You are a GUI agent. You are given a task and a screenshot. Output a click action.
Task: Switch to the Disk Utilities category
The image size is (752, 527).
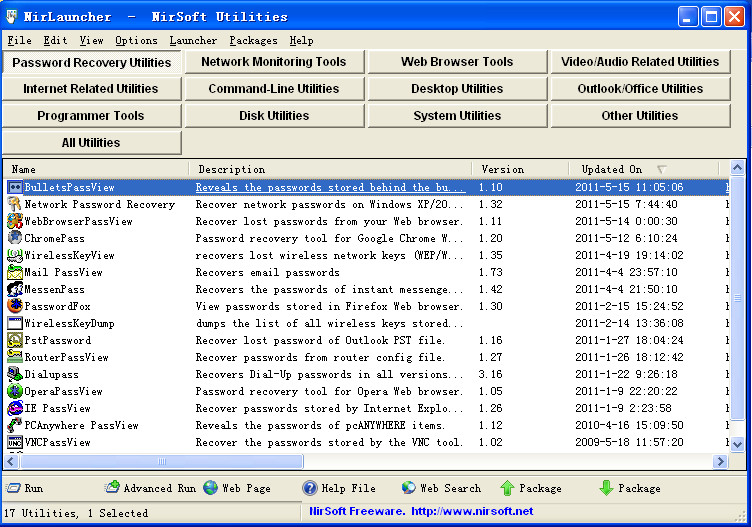(x=274, y=116)
